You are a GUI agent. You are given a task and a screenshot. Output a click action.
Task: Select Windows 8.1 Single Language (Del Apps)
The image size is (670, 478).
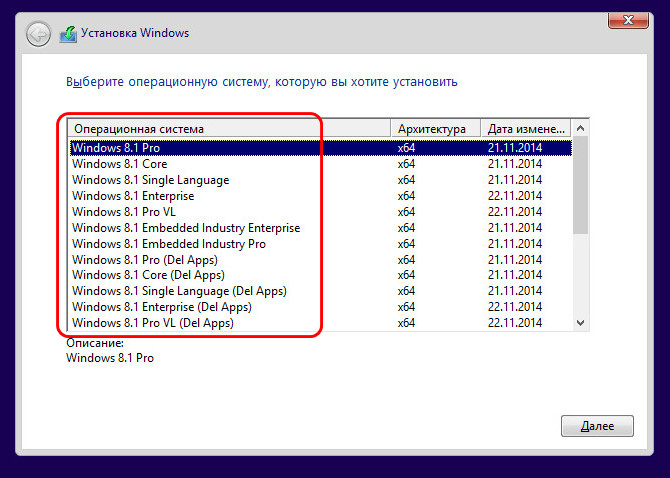click(x=320, y=291)
